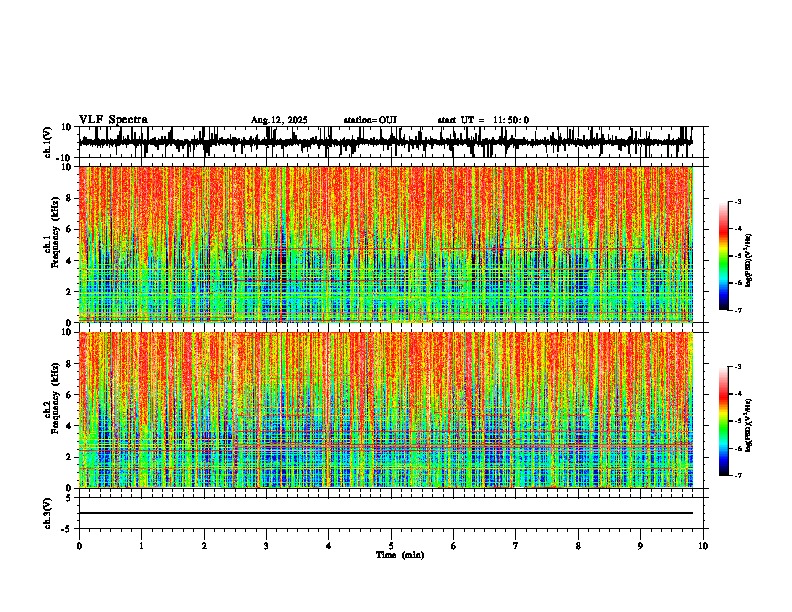
Task: Click the "ch.1(V)" waveform axis label
Action: [47, 142]
